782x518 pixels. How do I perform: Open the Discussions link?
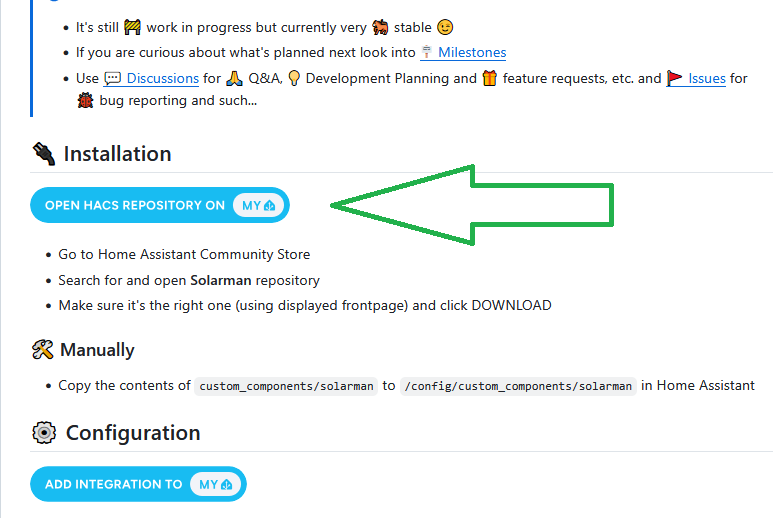coord(163,78)
